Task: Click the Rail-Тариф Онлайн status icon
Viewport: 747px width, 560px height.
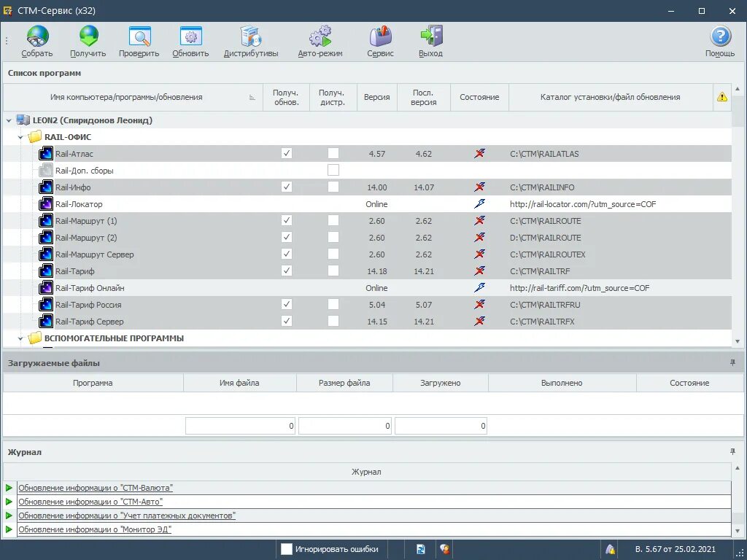Action: [480, 287]
